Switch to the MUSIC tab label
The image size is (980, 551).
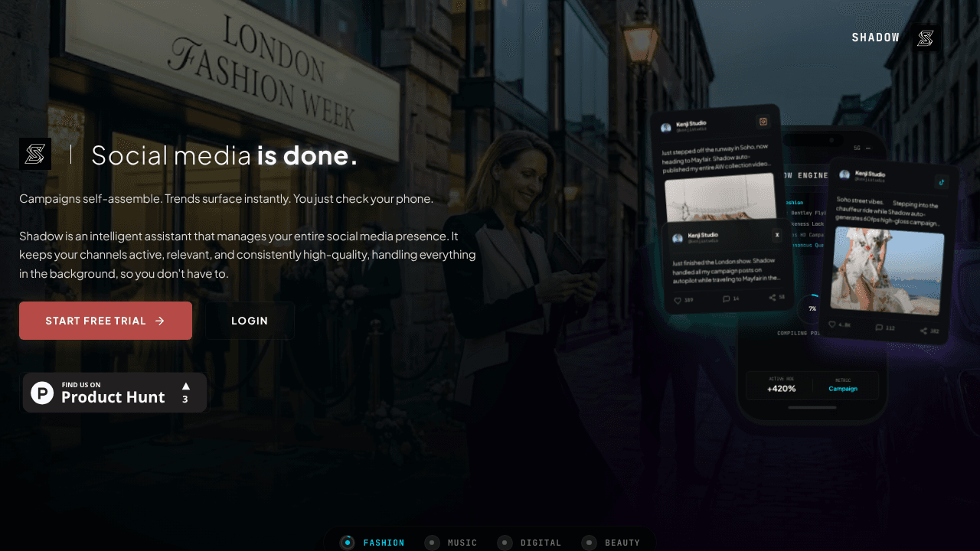[x=462, y=543]
